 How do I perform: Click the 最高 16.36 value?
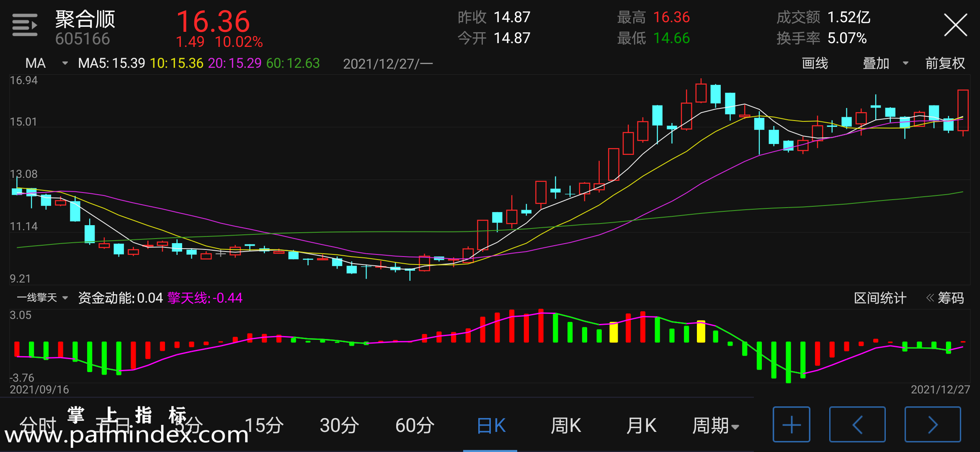(x=671, y=17)
